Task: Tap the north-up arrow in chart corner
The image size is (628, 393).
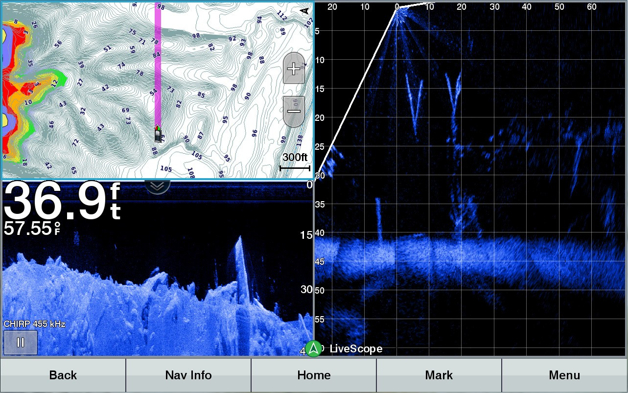Action: [x=306, y=10]
